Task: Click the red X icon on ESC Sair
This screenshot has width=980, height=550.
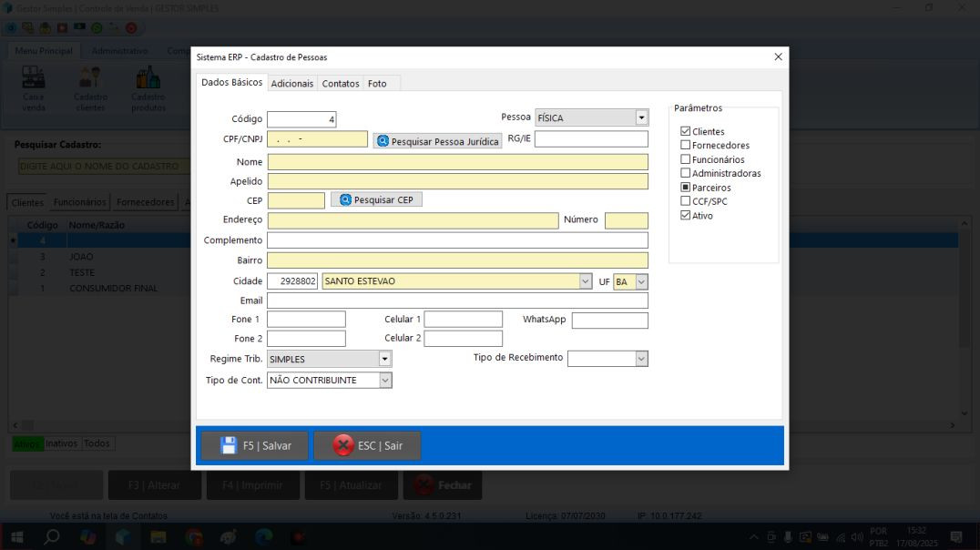Action: click(342, 445)
